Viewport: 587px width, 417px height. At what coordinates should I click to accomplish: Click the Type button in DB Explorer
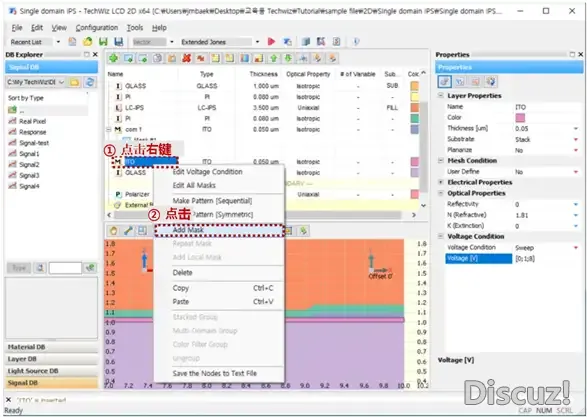(19, 268)
